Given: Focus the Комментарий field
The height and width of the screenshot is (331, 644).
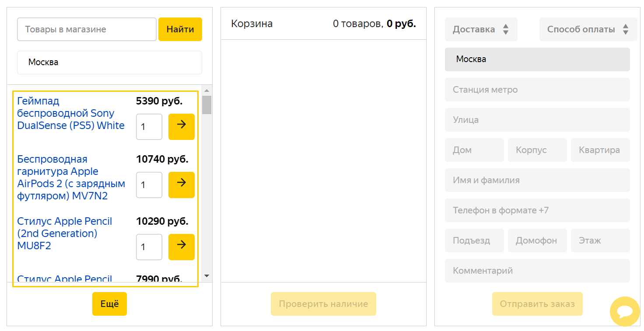Looking at the screenshot, I should 537,271.
